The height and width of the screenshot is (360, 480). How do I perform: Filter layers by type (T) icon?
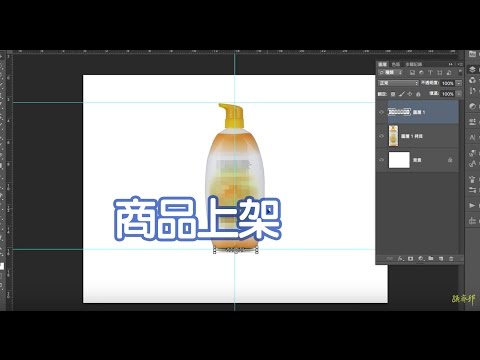pos(430,72)
